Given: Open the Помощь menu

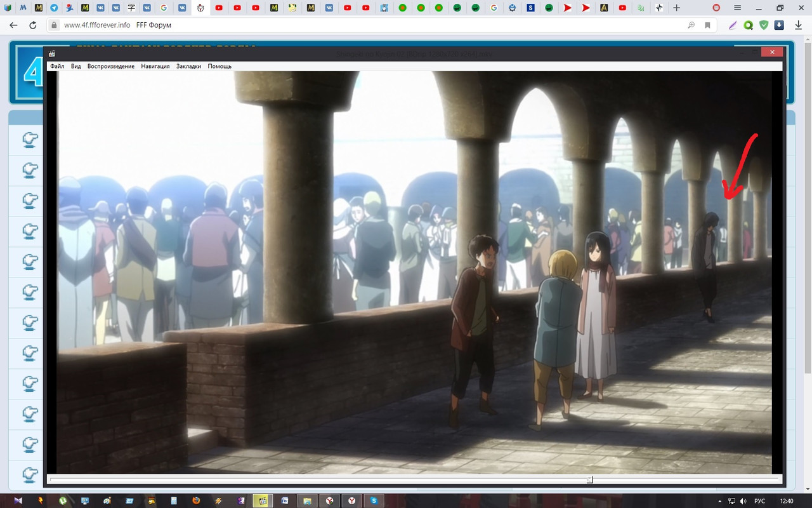Looking at the screenshot, I should [219, 66].
